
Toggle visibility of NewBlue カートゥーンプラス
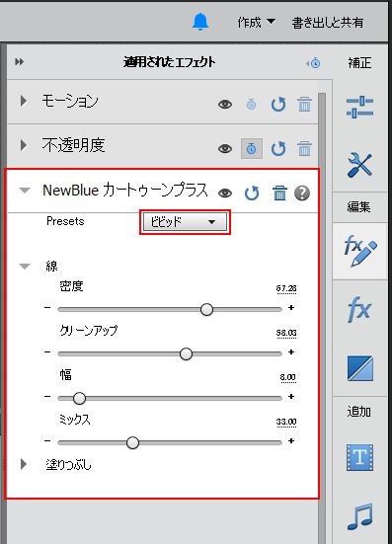coord(225,193)
